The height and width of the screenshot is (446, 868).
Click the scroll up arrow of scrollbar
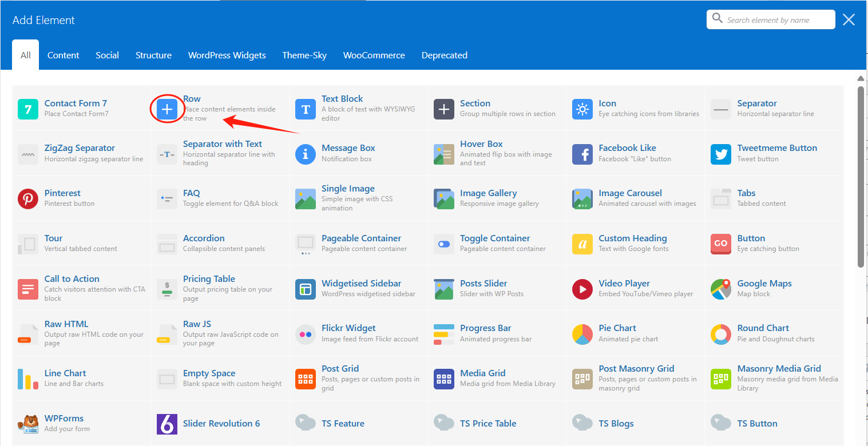coord(861,78)
